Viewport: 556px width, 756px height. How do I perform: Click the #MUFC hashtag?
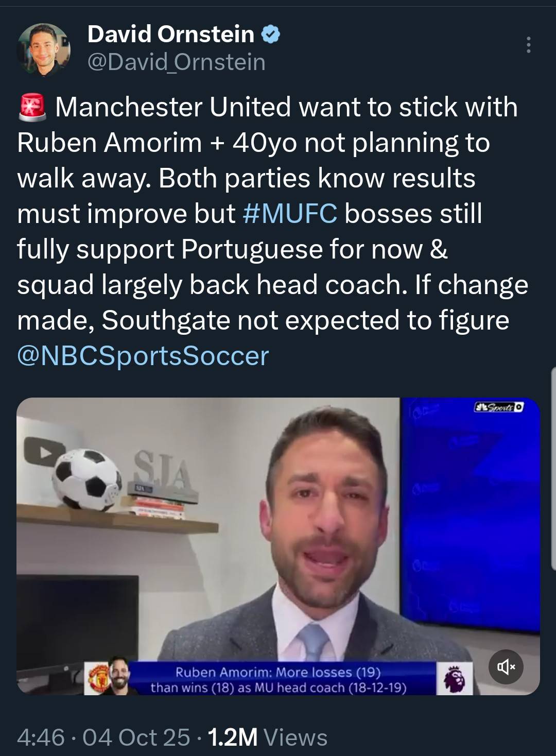(x=290, y=214)
